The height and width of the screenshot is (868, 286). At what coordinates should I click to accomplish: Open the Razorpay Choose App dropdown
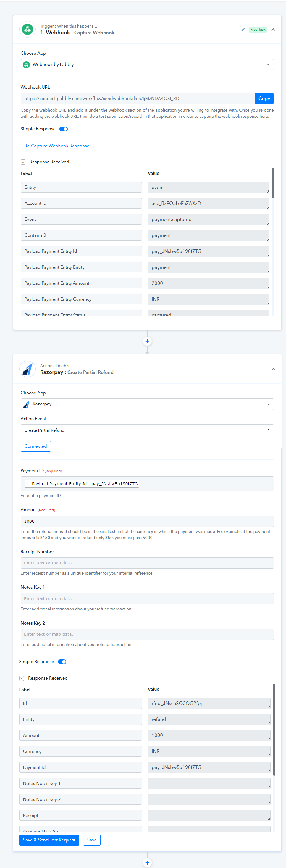pos(147,404)
